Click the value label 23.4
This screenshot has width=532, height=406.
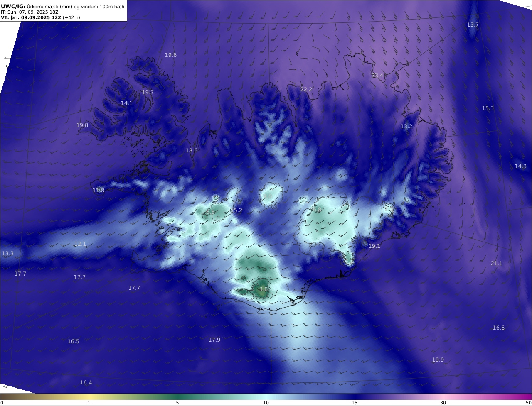point(377,76)
